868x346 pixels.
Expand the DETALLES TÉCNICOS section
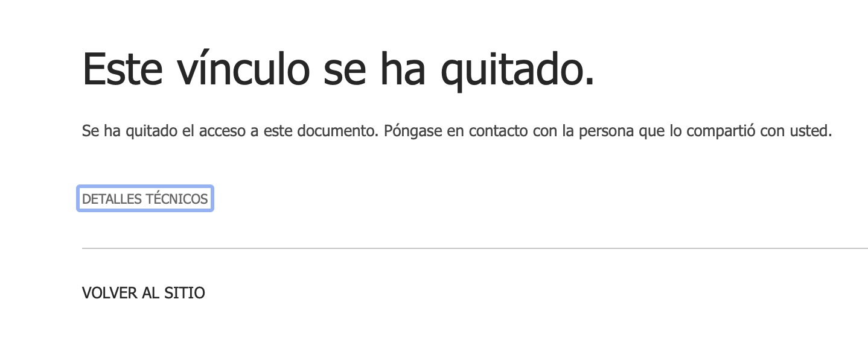pos(145,199)
